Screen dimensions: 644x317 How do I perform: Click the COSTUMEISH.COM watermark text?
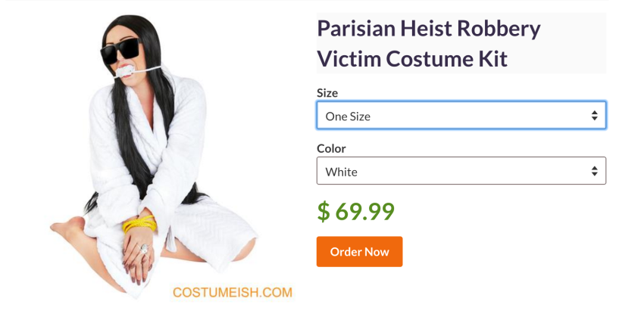(x=233, y=292)
